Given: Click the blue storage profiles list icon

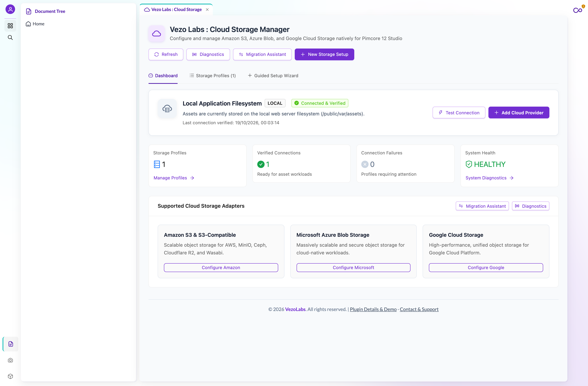Looking at the screenshot, I should [x=157, y=164].
